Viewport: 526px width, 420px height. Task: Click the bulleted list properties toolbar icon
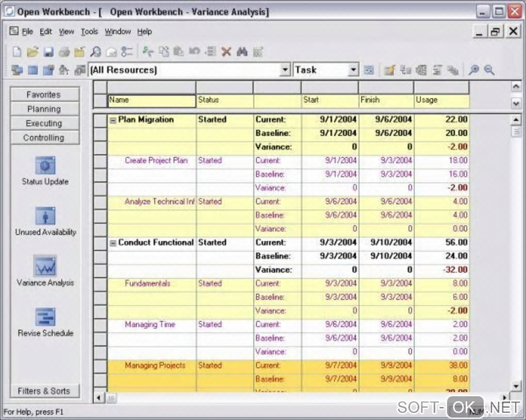(x=127, y=52)
